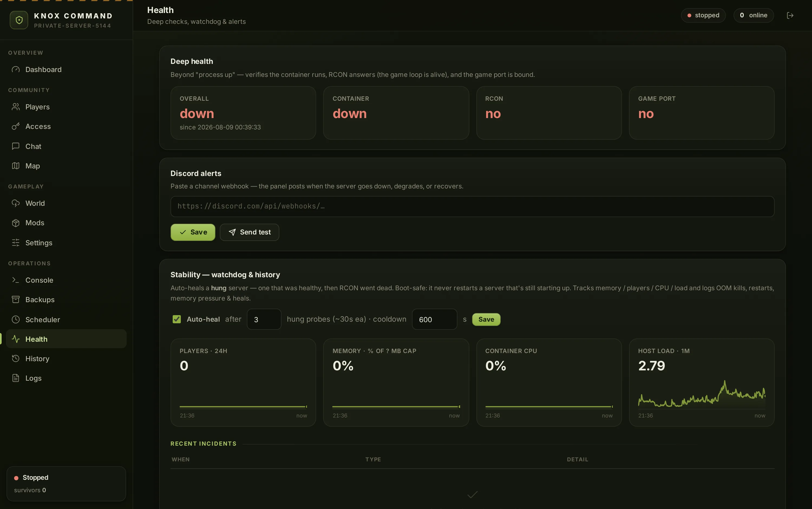Click the Dashboard gauge icon

click(15, 69)
